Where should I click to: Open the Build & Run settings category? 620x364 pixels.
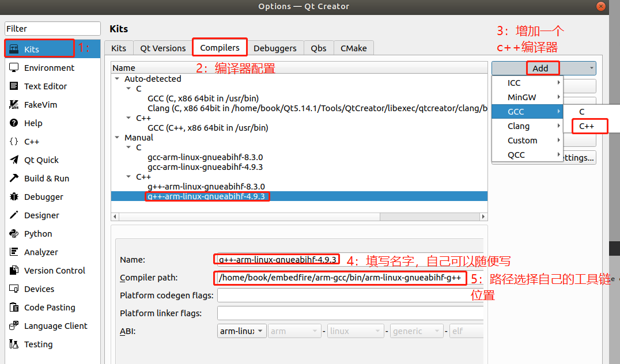(52, 178)
